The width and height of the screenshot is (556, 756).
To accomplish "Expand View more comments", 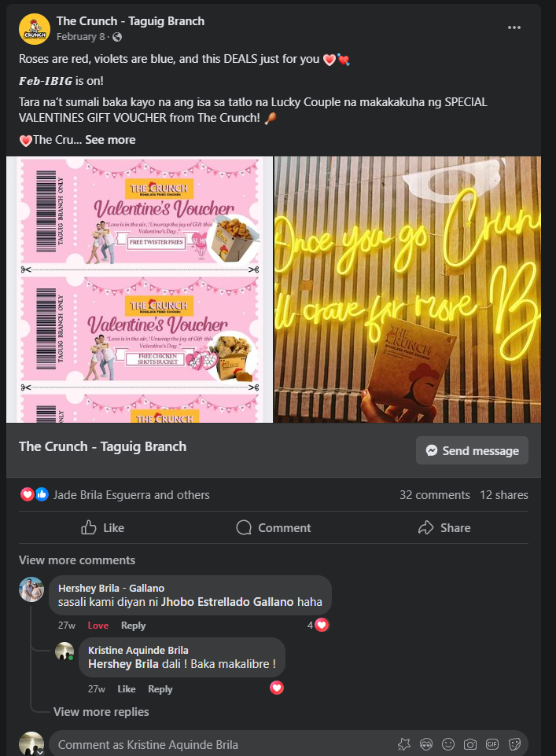I will (x=77, y=560).
